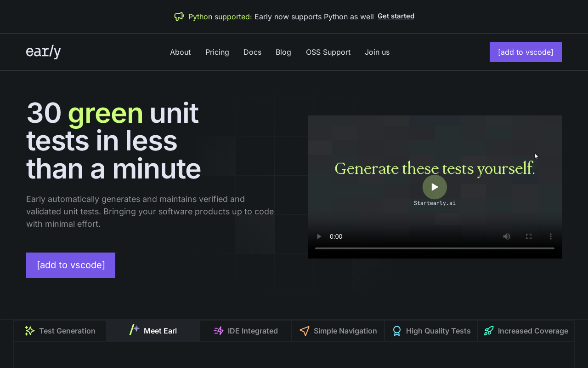Open the OSS Support menu item
The width and height of the screenshot is (588, 368).
(328, 52)
